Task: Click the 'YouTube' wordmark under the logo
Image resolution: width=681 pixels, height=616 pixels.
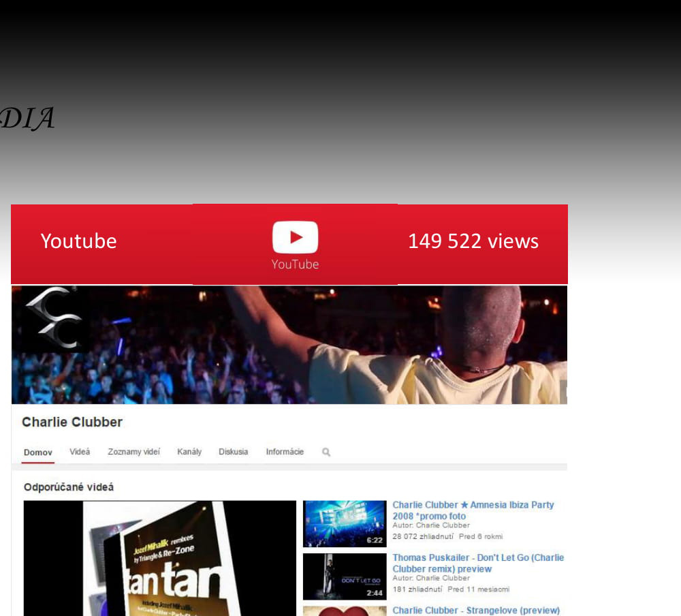Action: point(296,264)
